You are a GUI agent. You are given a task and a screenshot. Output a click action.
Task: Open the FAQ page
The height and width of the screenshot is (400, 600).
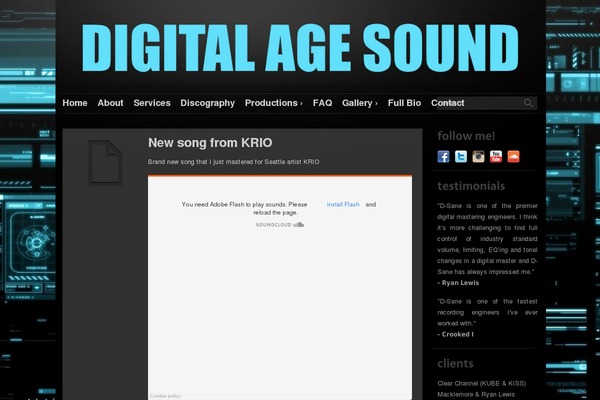pos(322,103)
